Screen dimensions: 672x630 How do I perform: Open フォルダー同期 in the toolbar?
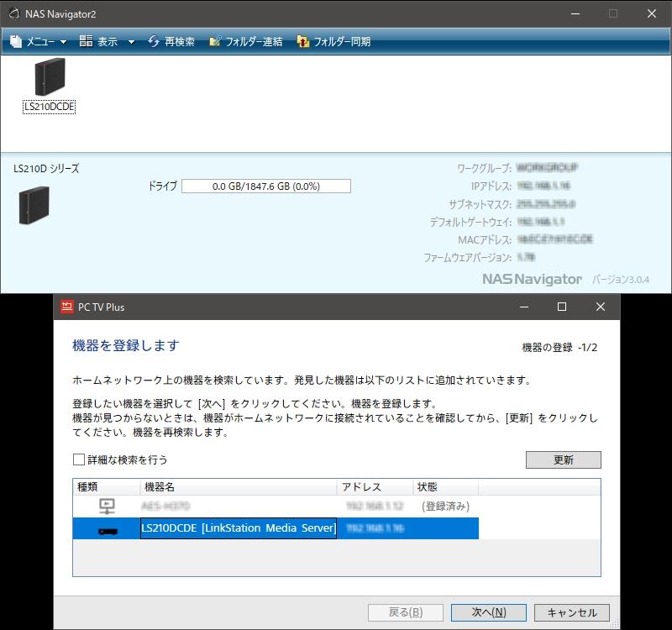pyautogui.click(x=333, y=41)
